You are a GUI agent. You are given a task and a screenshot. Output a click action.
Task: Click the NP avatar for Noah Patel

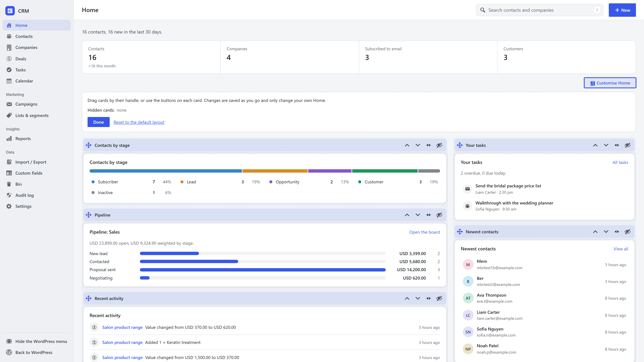coord(468,349)
